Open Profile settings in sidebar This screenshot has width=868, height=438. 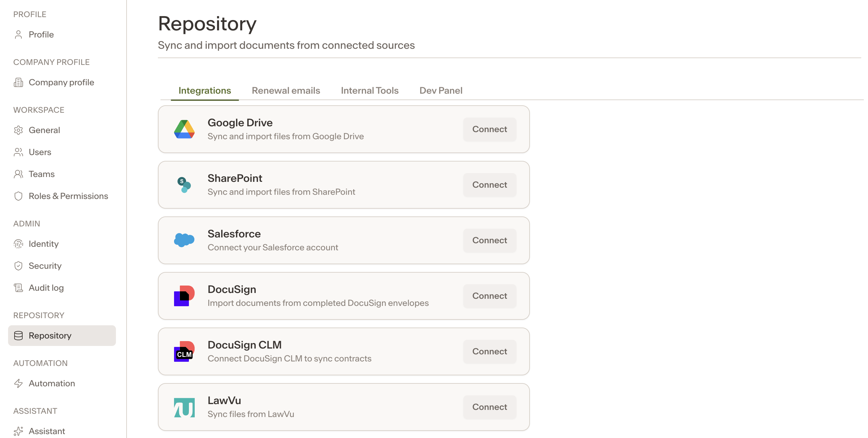pos(62,35)
